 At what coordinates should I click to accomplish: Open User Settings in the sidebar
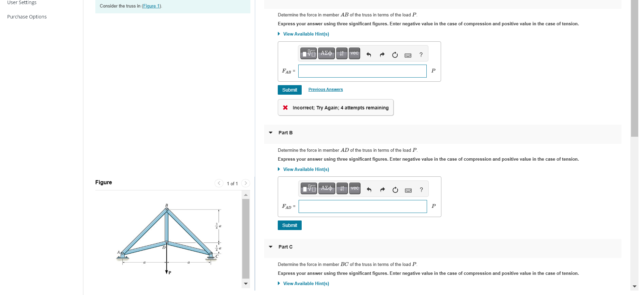(21, 3)
